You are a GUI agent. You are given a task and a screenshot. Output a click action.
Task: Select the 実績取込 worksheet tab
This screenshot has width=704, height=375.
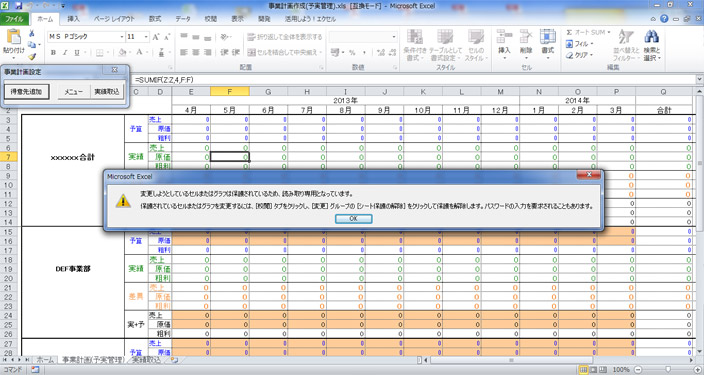pos(146,360)
